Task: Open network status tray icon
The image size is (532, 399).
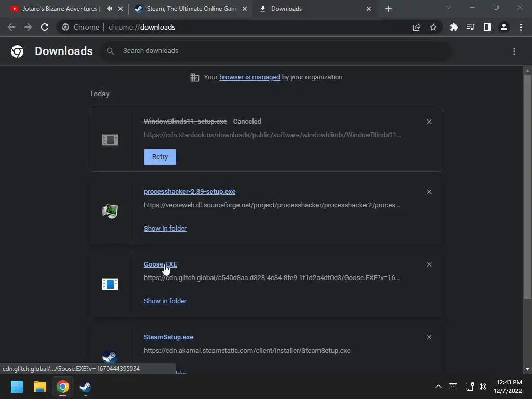Action: coord(469,387)
